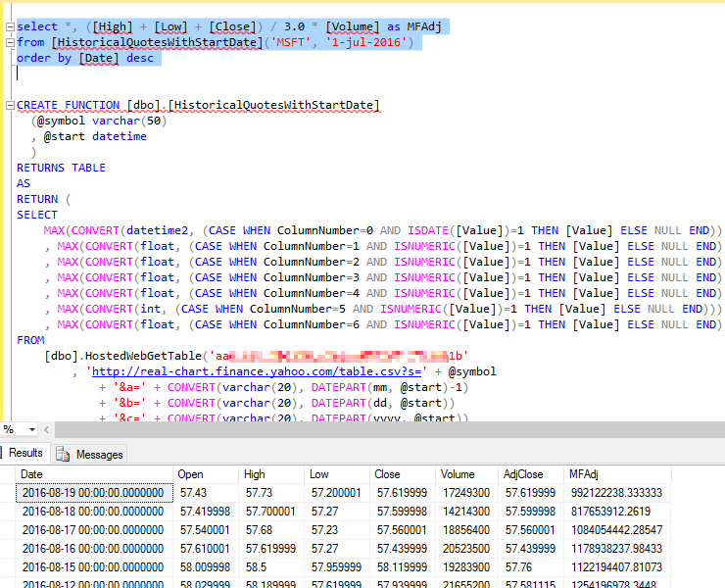Click the Close cell showing 57.439999
Image resolution: width=725 pixels, height=588 pixels.
[402, 548]
